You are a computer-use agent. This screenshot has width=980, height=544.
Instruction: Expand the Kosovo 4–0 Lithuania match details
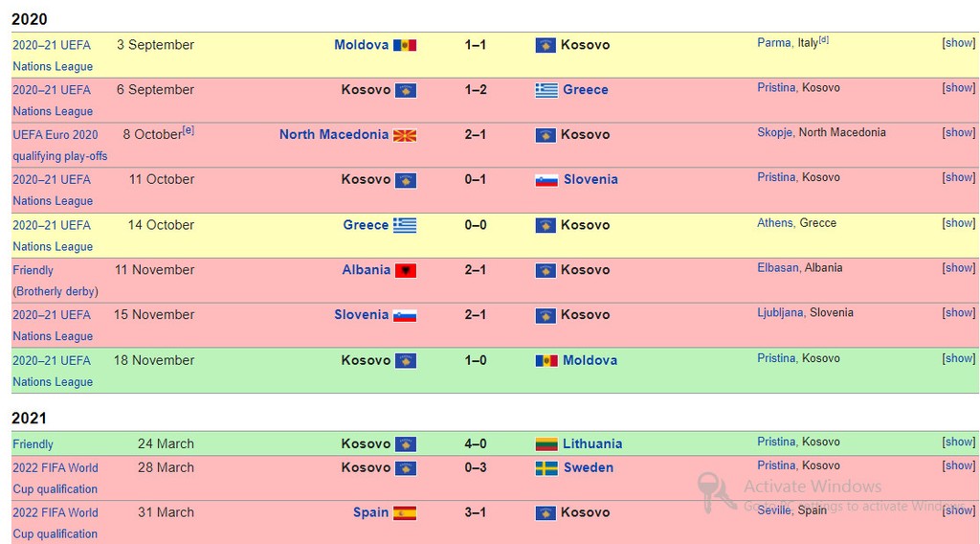958,442
